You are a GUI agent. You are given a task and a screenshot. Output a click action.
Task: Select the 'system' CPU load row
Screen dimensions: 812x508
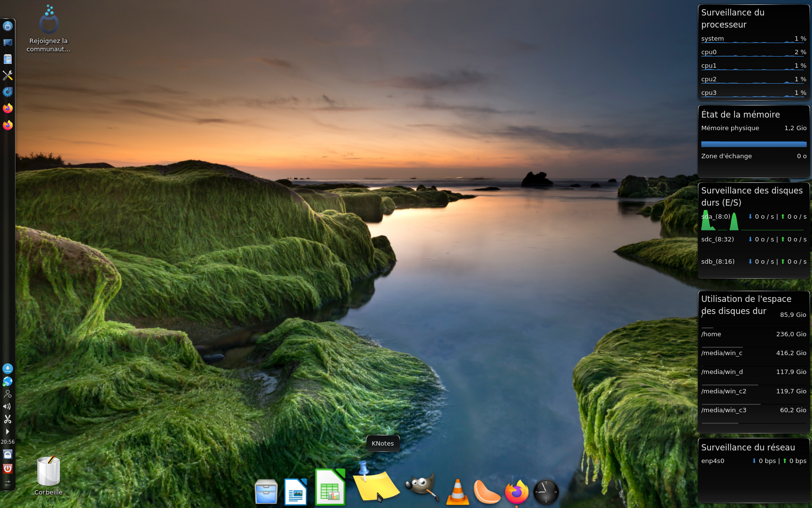(x=754, y=39)
